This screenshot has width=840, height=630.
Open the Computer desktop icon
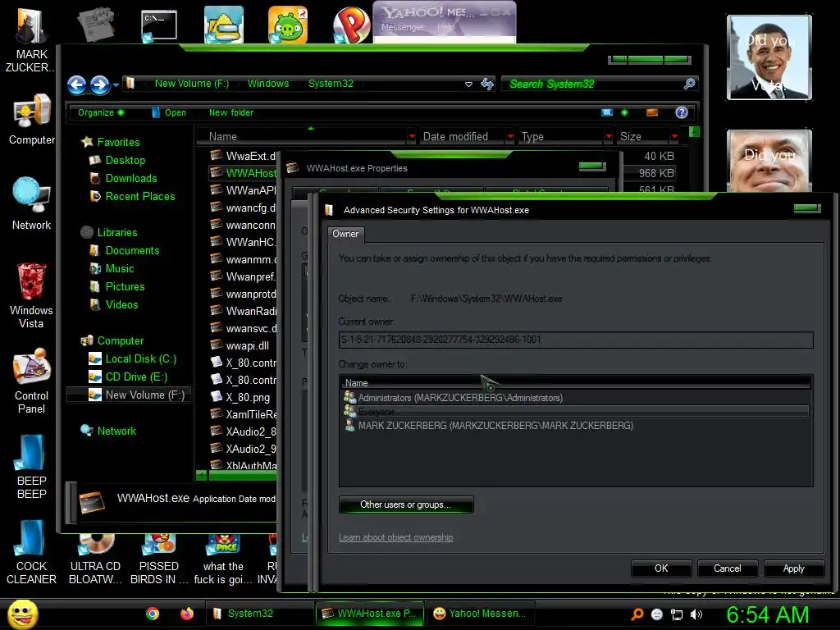(x=32, y=119)
